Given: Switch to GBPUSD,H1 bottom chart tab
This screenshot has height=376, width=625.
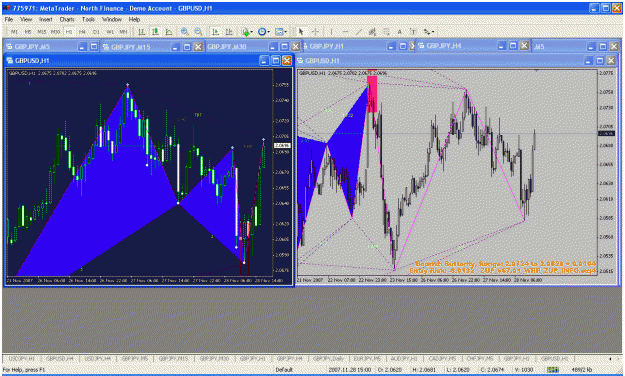Looking at the screenshot, I should [x=555, y=359].
